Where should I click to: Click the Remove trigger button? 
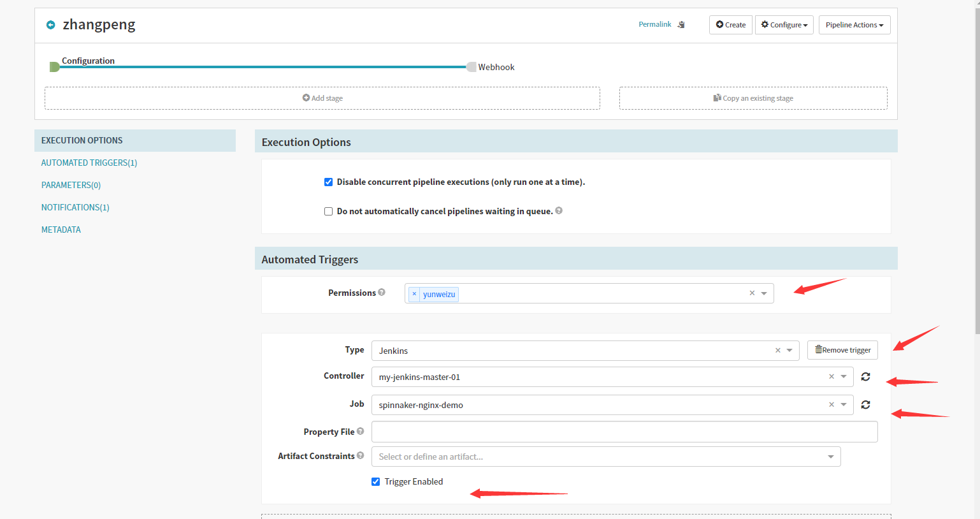pos(842,350)
